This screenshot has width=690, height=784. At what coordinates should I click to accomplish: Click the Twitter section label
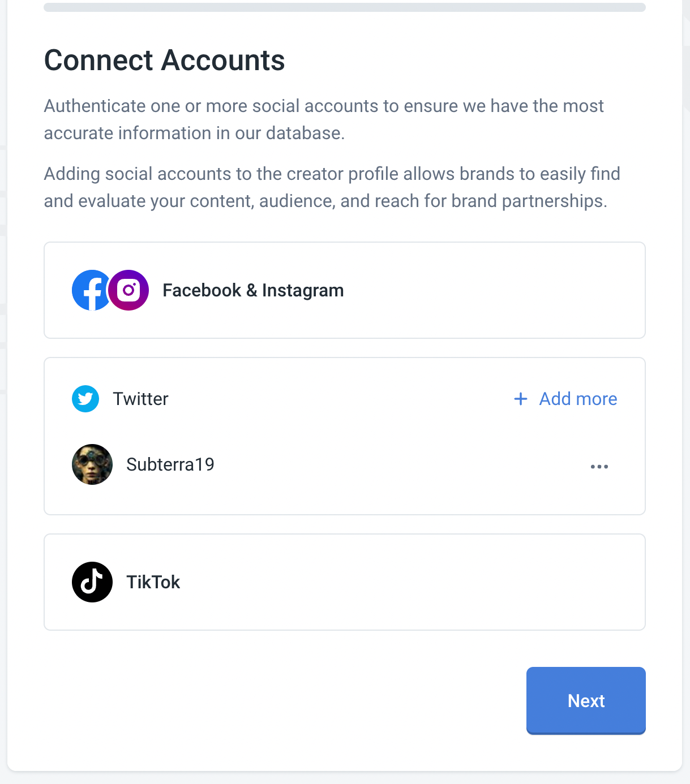[140, 399]
